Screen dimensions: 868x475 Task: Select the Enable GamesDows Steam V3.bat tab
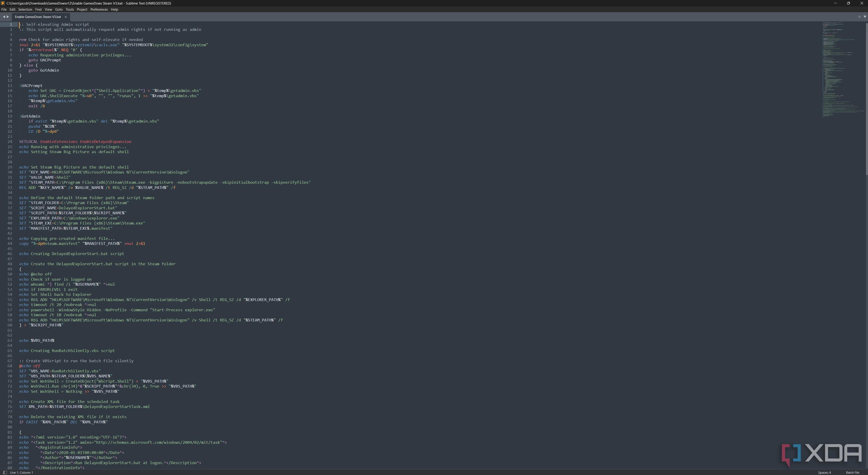pyautogui.click(x=38, y=17)
